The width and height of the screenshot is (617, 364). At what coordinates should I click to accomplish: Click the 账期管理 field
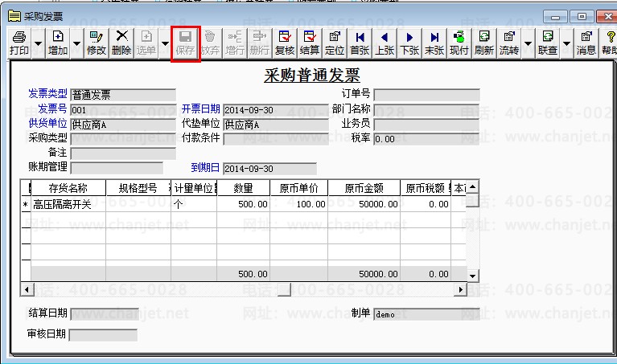point(117,168)
